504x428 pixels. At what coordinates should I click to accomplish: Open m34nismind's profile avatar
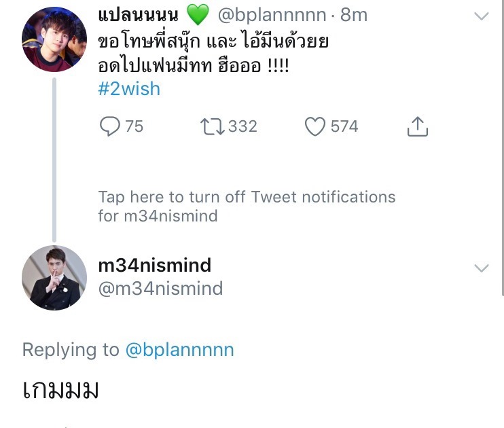[x=54, y=278]
